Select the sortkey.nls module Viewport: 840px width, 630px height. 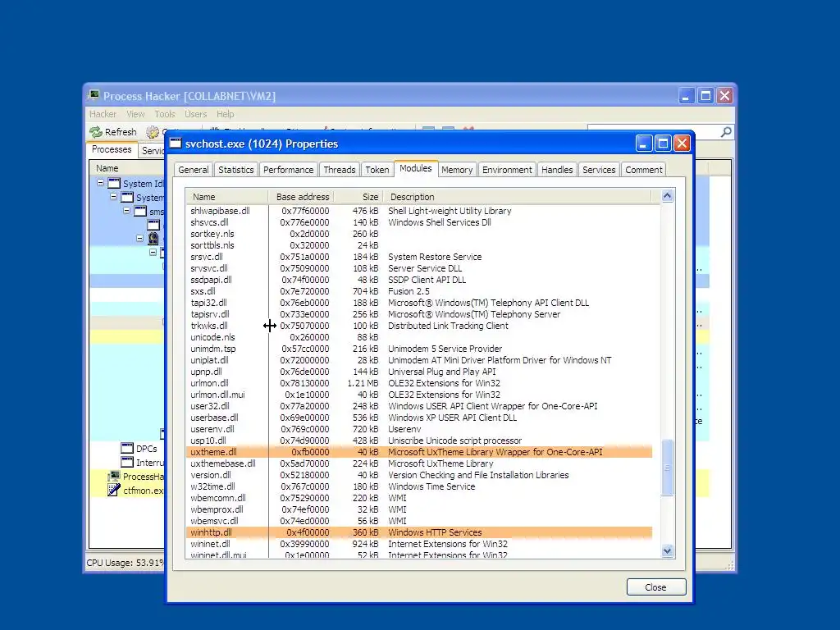[x=212, y=234]
